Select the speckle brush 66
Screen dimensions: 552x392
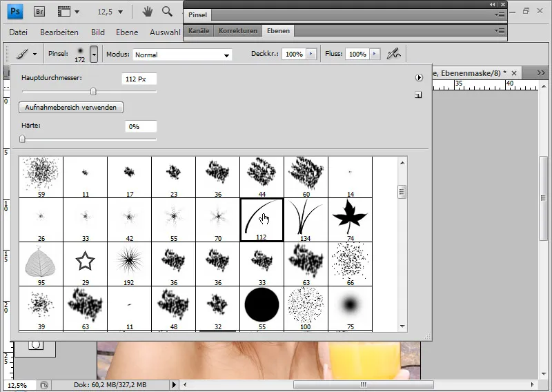pos(351,264)
